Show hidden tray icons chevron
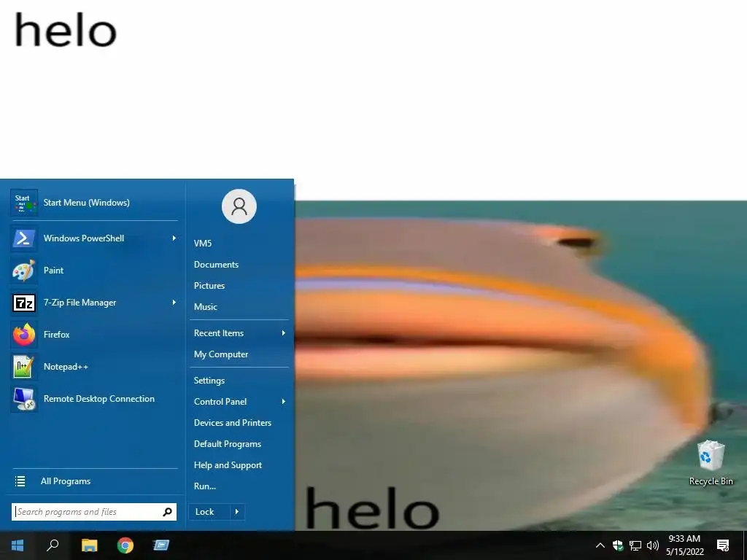Viewport: 747px width, 560px height. pos(600,545)
